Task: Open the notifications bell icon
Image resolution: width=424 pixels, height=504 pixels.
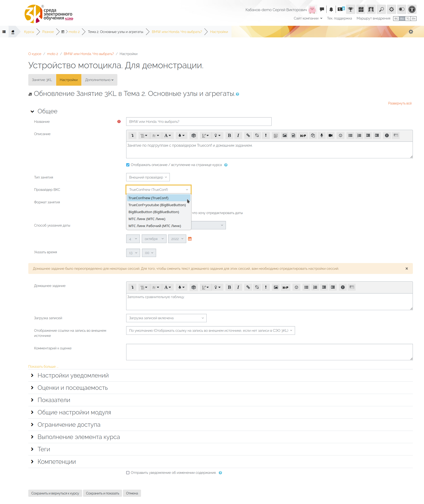Action: (x=331, y=9)
